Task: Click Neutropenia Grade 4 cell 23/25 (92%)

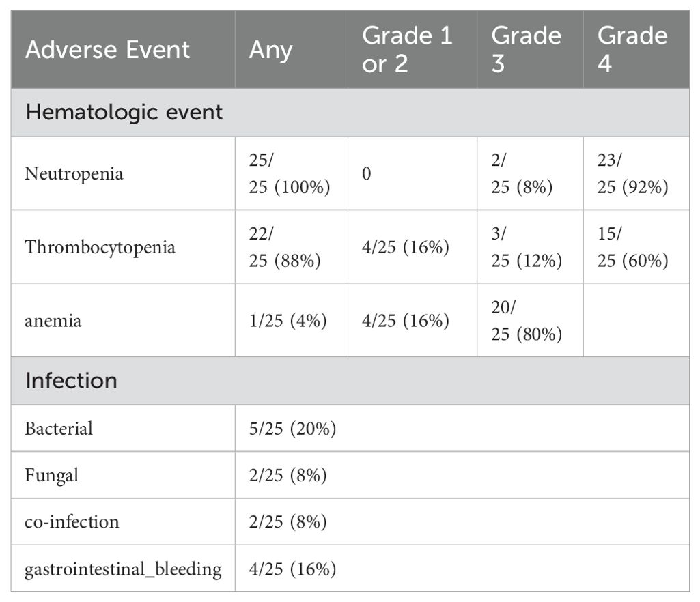Action: pos(632,173)
